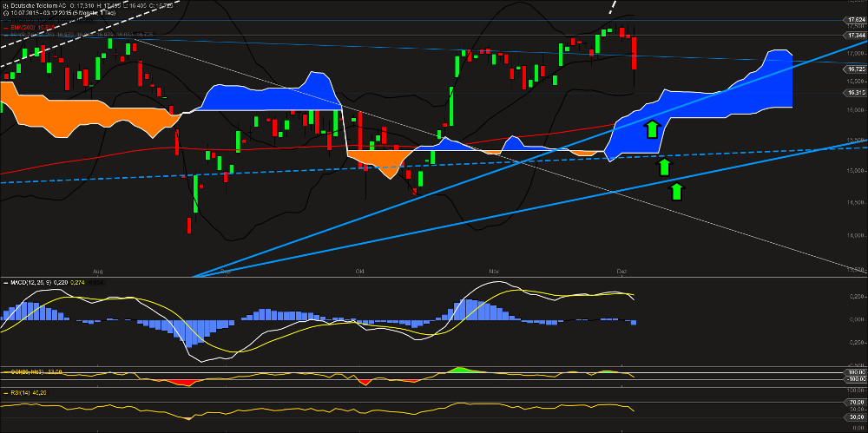
Task: Click the Aug label on time axis
Action: (97, 272)
